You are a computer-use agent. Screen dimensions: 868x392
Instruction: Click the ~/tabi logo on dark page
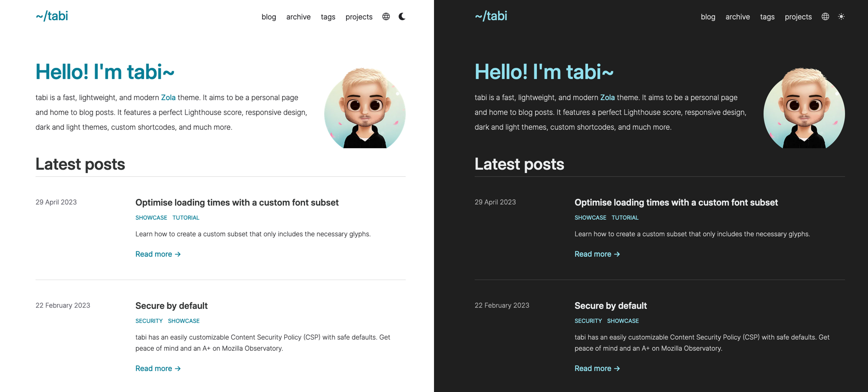pos(491,16)
